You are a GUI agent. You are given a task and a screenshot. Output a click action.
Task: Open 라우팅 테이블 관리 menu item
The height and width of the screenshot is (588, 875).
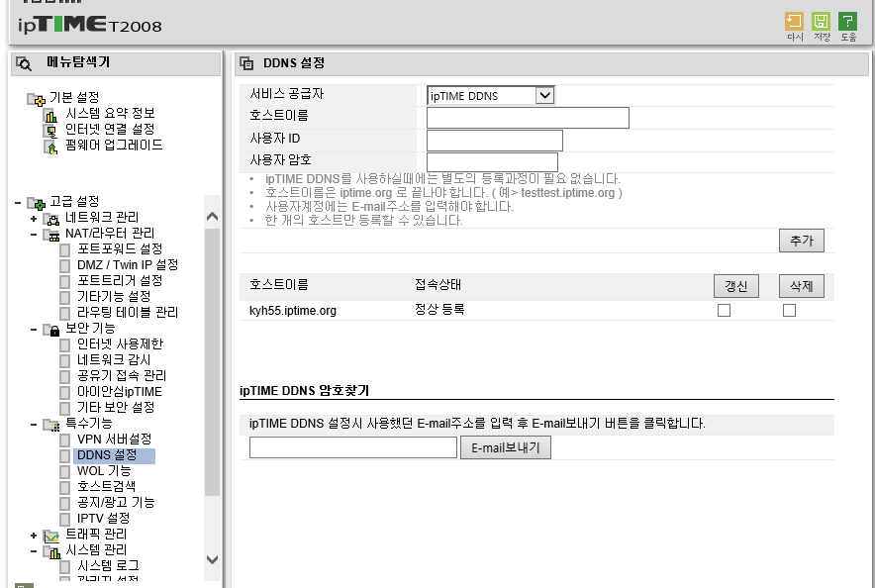[128, 312]
